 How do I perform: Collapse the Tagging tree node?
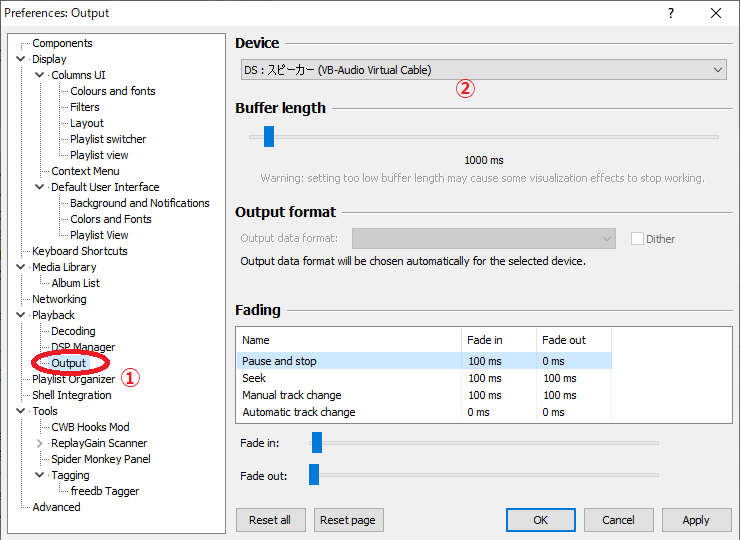pyautogui.click(x=40, y=475)
